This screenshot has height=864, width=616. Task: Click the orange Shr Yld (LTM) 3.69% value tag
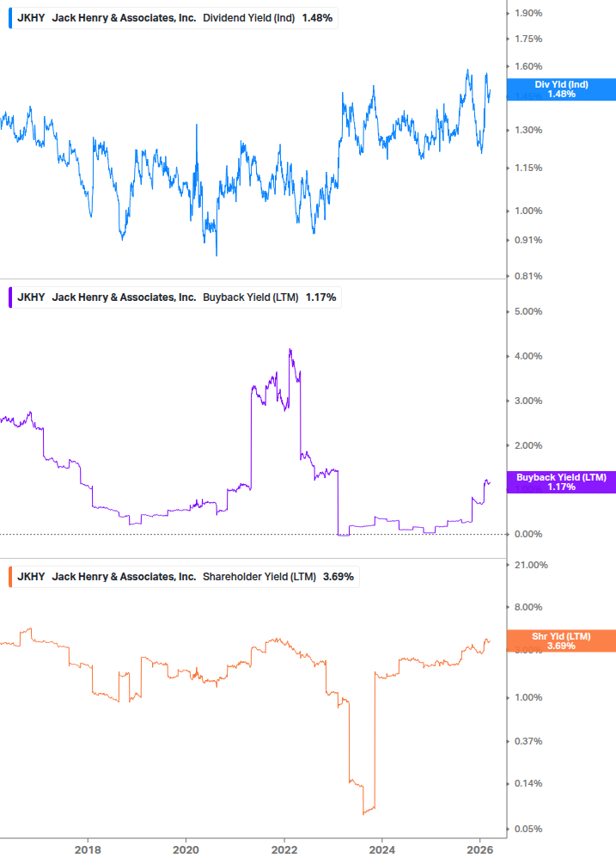[561, 640]
